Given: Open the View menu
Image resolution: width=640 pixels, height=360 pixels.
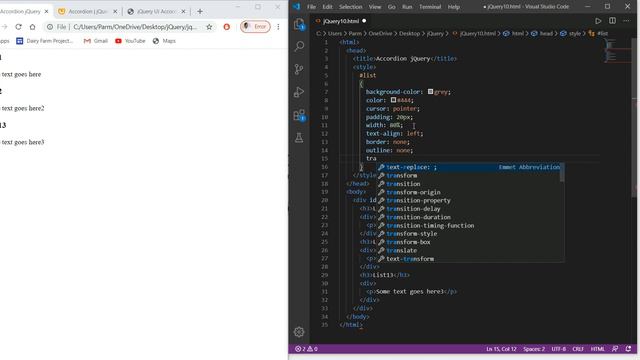Looking at the screenshot, I should pos(375,7).
